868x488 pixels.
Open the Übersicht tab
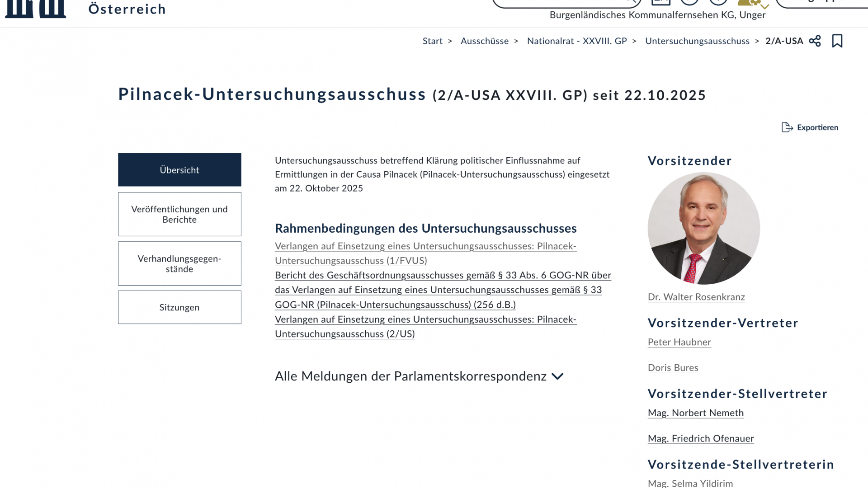(179, 170)
